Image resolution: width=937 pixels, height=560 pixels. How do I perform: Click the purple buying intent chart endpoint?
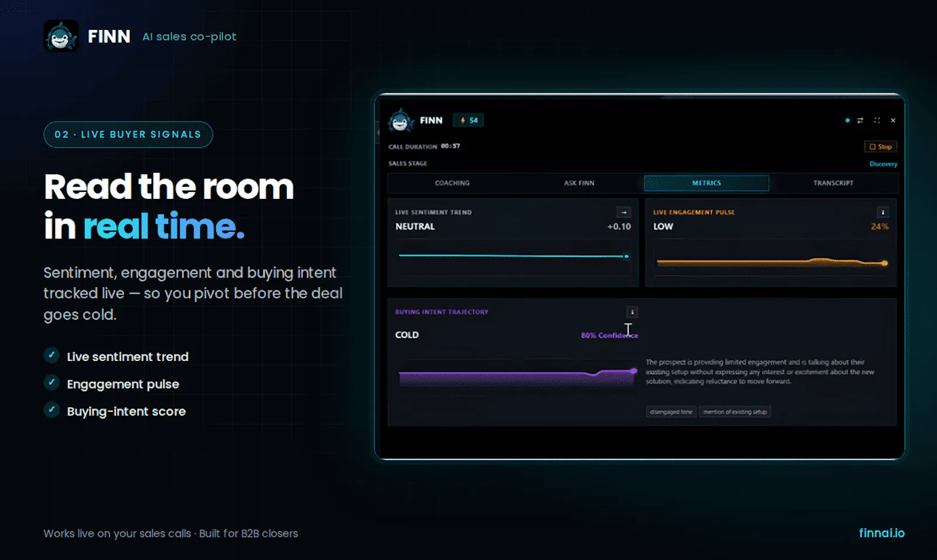pyautogui.click(x=634, y=371)
